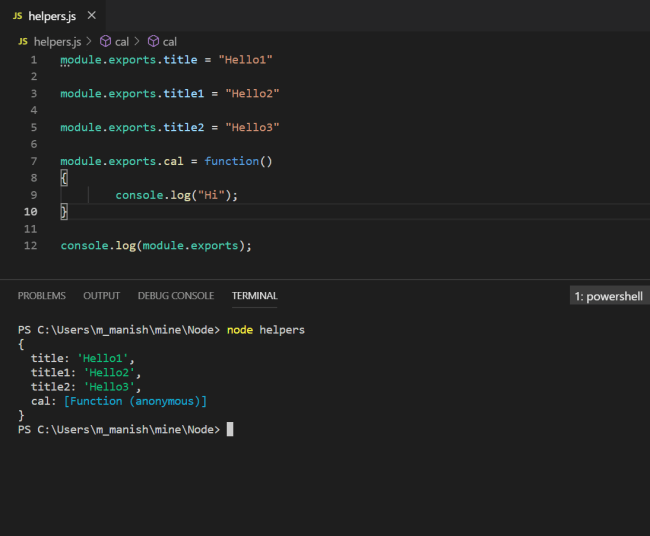Click the "Hello3" string on line 5
The height and width of the screenshot is (536, 650).
pyautogui.click(x=252, y=128)
